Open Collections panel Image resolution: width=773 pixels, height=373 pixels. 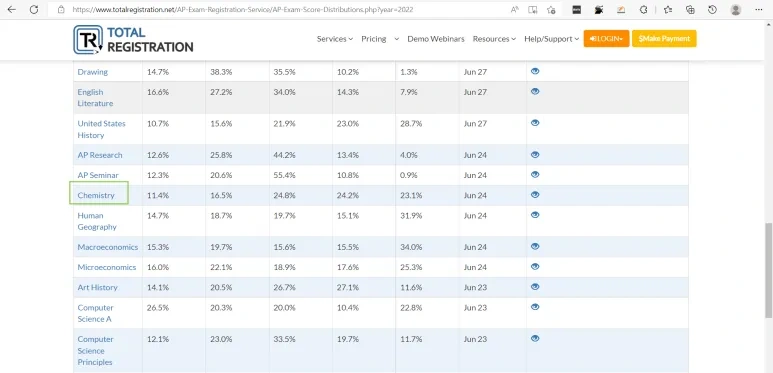coord(690,9)
